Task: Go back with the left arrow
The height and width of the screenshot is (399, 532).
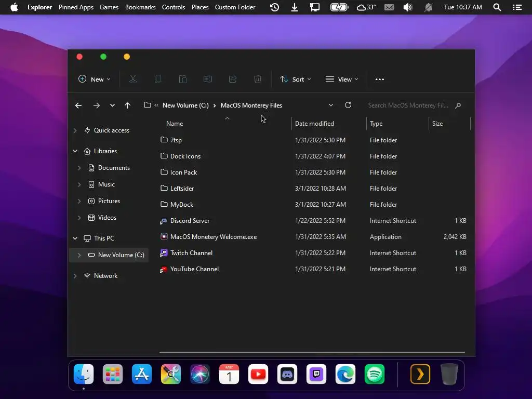Action: point(78,105)
